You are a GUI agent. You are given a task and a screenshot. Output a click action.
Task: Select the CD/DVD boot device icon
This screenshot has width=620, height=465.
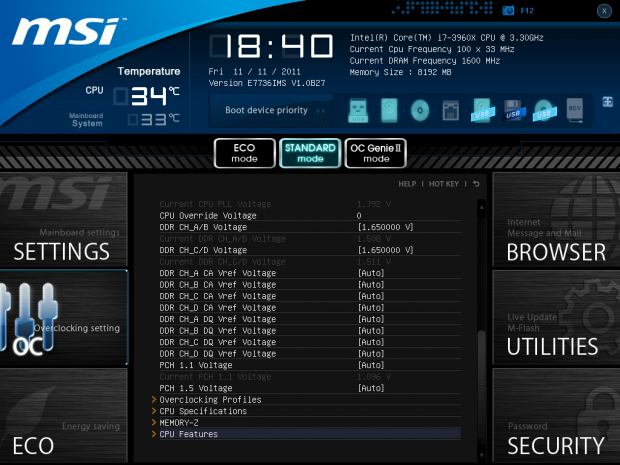coord(420,110)
